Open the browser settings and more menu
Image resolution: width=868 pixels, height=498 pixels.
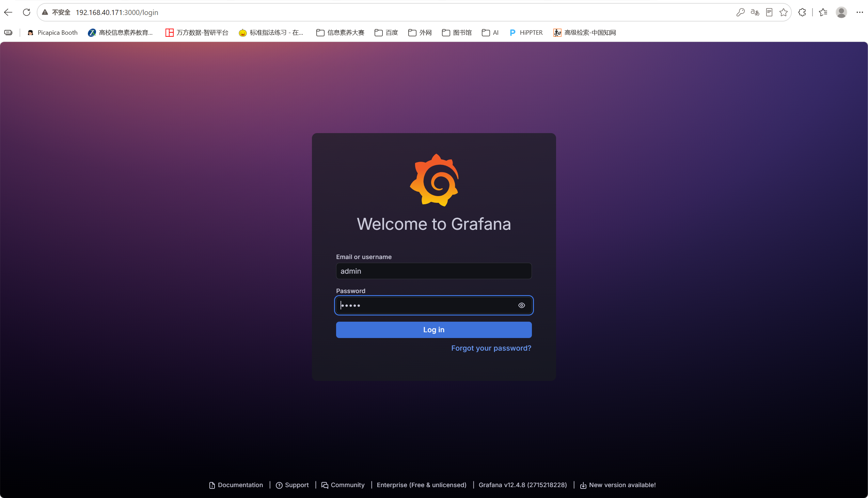(860, 12)
